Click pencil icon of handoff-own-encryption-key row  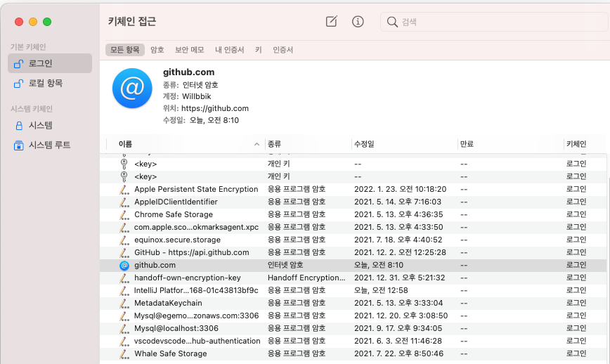[124, 278]
